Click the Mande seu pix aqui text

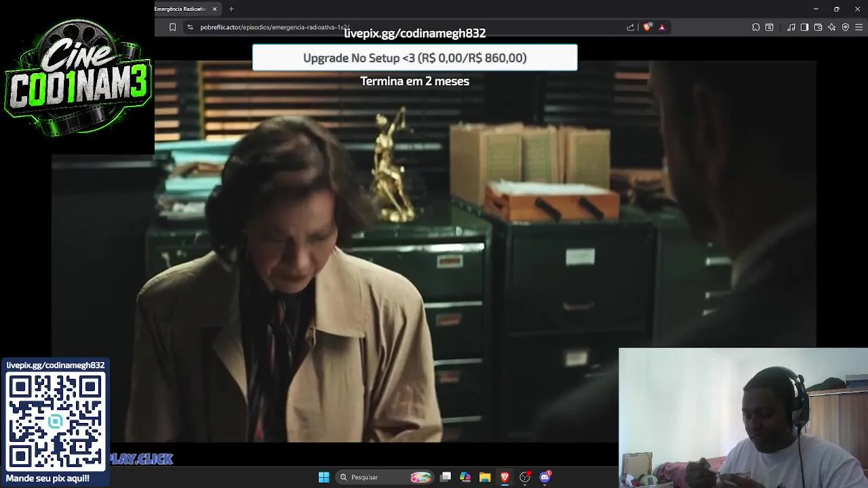pos(47,479)
